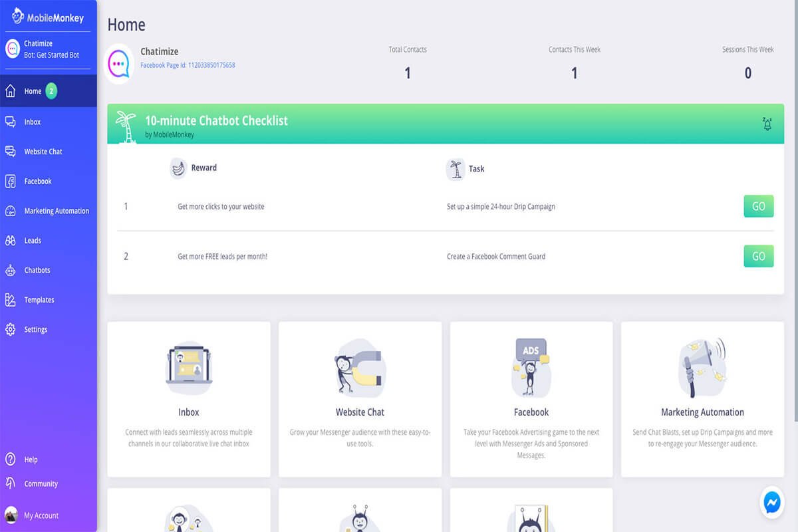
Task: Click the Help question mark icon
Action: (x=11, y=460)
